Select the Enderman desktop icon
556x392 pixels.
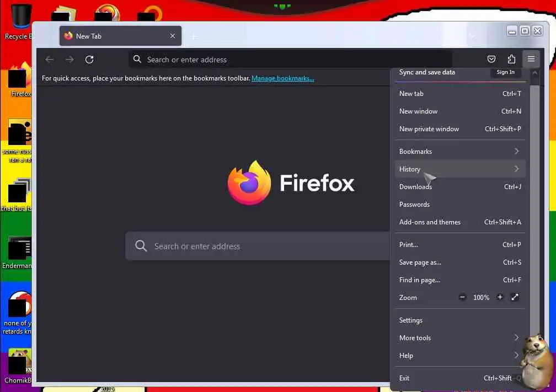pyautogui.click(x=18, y=253)
